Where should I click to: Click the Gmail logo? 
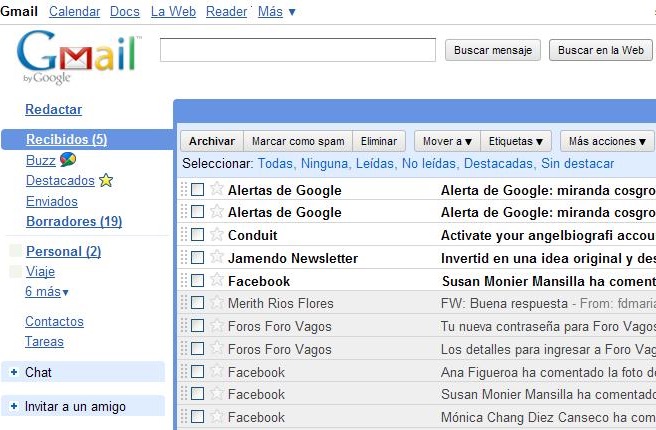(x=77, y=57)
